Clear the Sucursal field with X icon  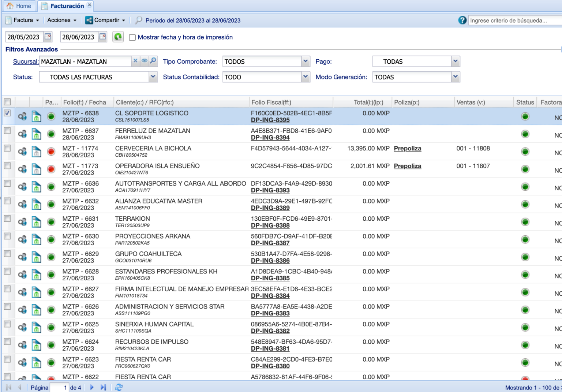[x=135, y=61]
